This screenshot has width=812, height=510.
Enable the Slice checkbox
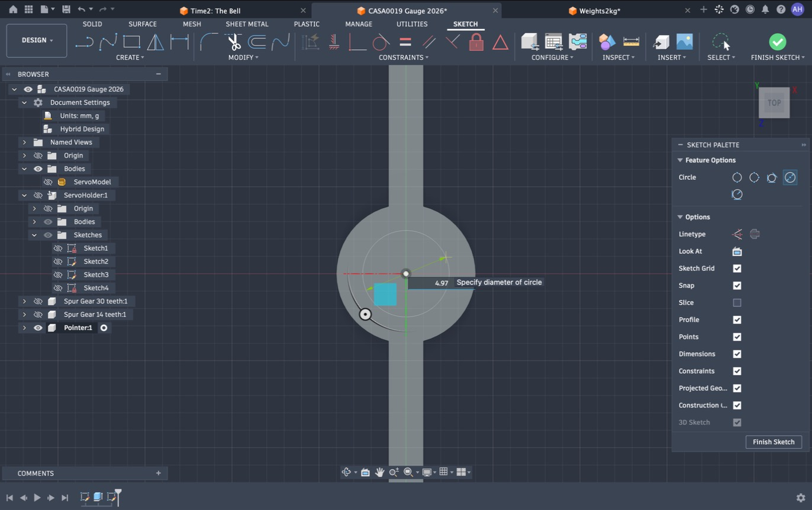pos(737,303)
